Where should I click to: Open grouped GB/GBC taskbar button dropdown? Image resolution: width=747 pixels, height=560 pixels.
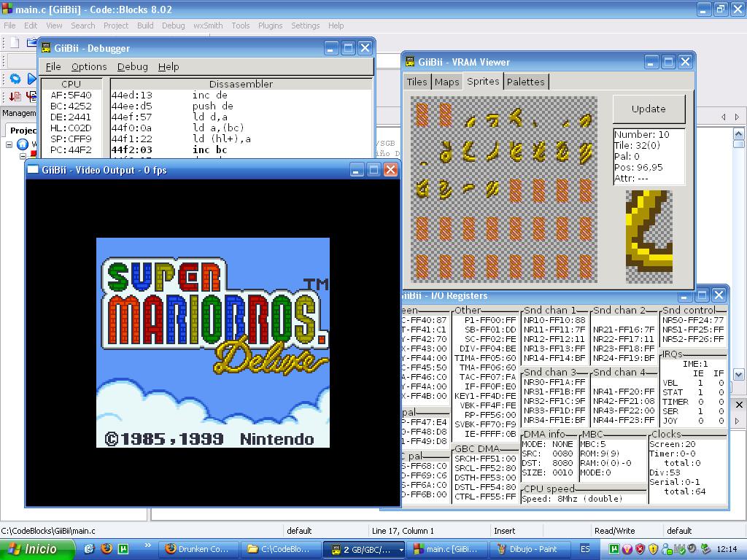[x=400, y=550]
